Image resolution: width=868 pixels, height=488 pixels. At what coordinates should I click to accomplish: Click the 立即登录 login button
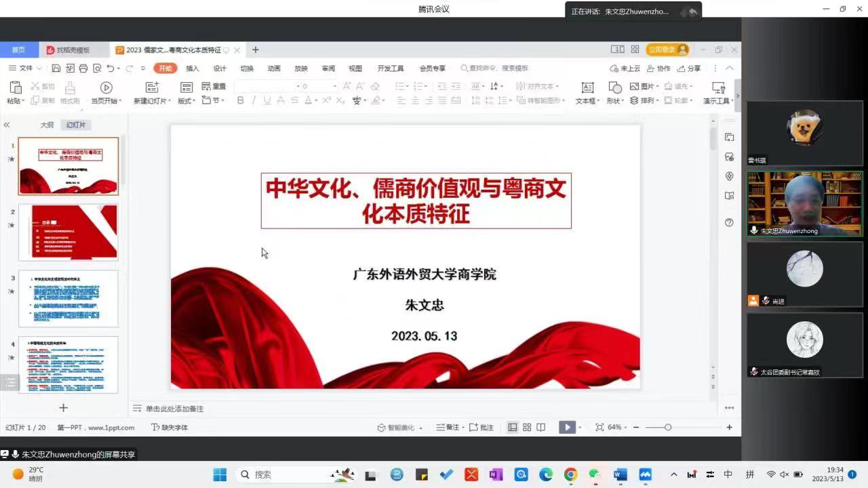click(667, 49)
